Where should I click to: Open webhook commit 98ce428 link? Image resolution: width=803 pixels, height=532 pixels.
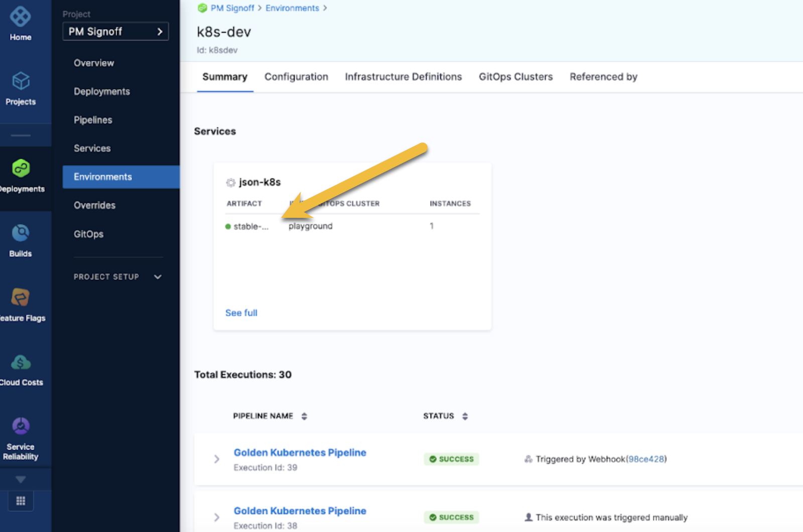click(646, 459)
